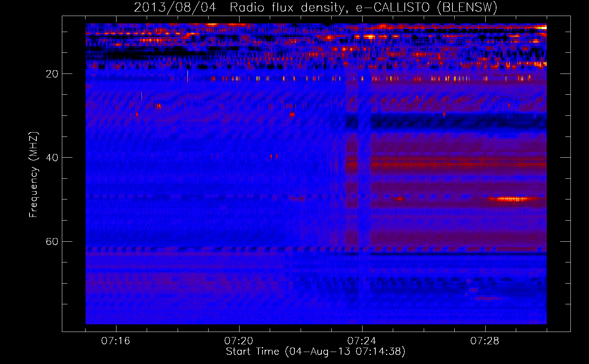Click the 60 MHz frequency tick label
Viewport: 589px width, 364px height.
(x=52, y=242)
